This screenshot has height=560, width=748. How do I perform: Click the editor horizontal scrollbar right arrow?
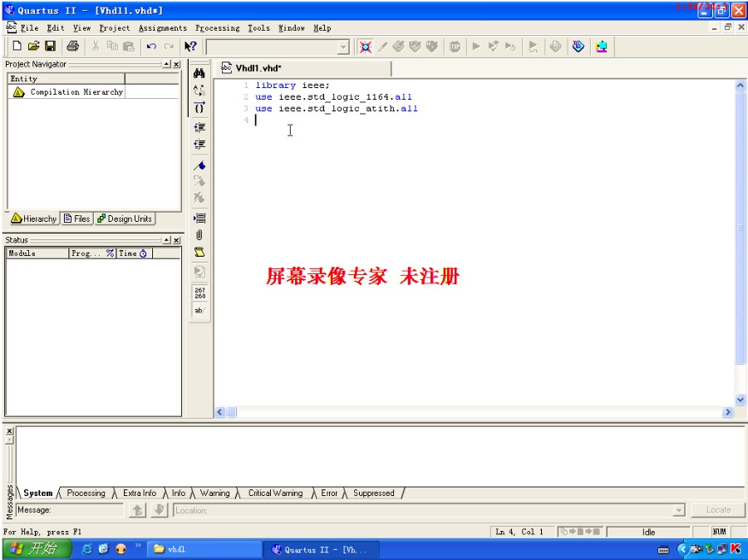tap(728, 411)
